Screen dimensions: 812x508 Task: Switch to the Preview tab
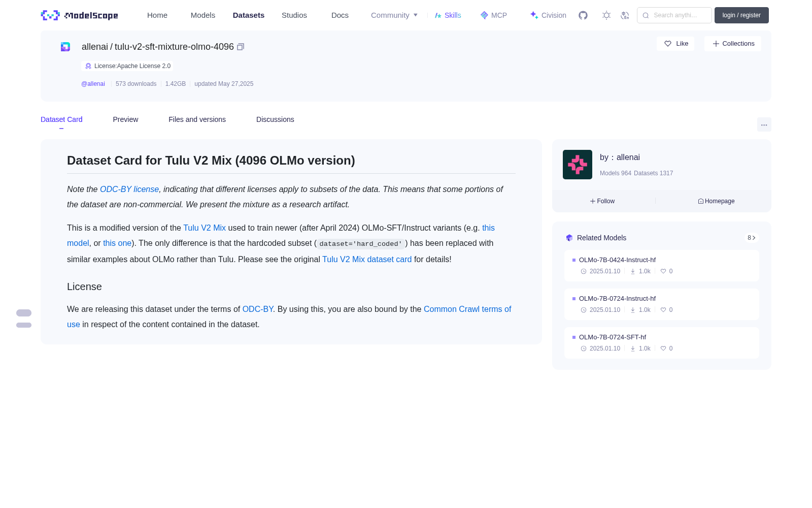[125, 119]
